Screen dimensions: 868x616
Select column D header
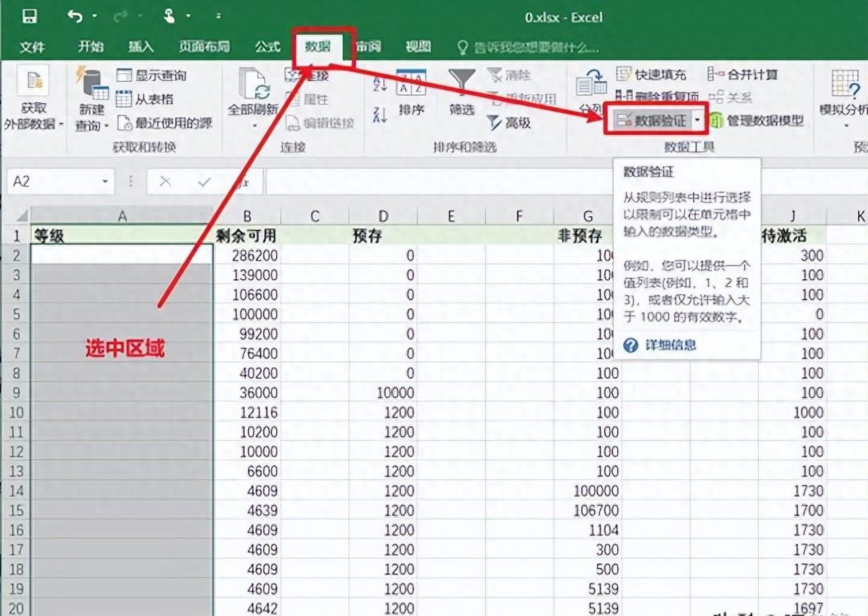click(383, 216)
